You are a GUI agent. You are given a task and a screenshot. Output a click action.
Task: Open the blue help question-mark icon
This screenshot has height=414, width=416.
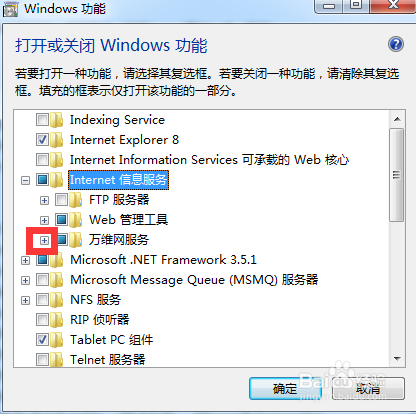click(396, 44)
